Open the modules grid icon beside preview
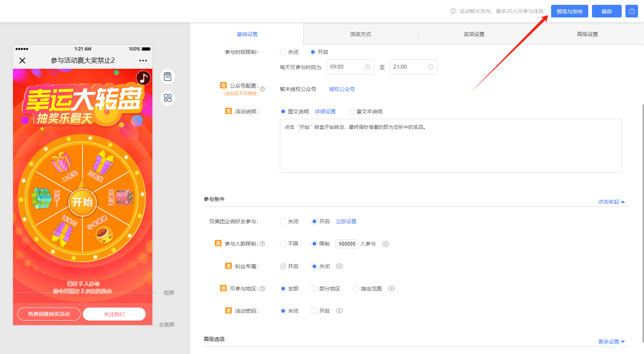 168,98
